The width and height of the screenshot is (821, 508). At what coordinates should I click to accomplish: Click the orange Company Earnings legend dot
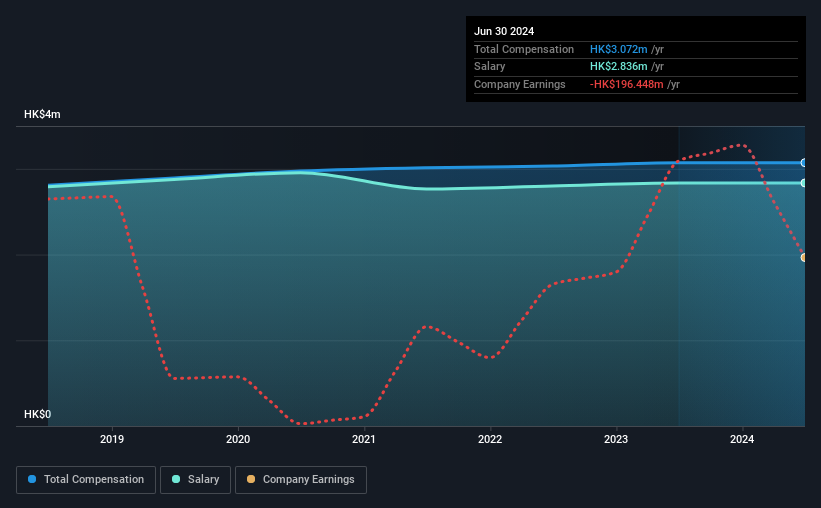pyautogui.click(x=251, y=479)
